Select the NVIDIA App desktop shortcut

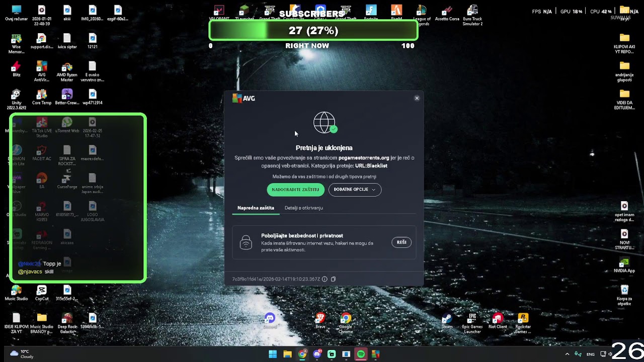pos(624,264)
